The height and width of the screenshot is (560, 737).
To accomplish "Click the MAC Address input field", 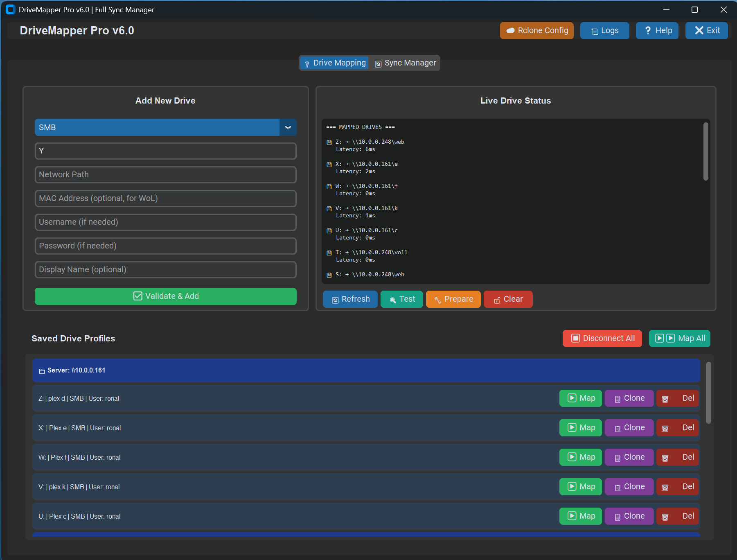I will 165,199.
